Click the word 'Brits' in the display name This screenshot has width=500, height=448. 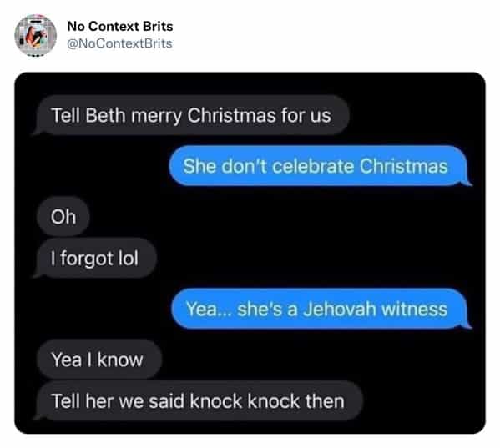click(x=158, y=26)
